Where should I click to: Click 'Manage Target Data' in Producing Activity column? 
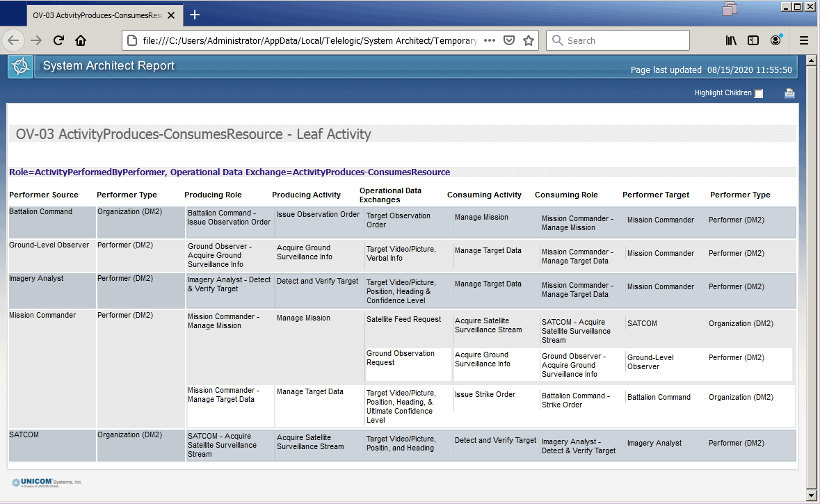coord(309,391)
